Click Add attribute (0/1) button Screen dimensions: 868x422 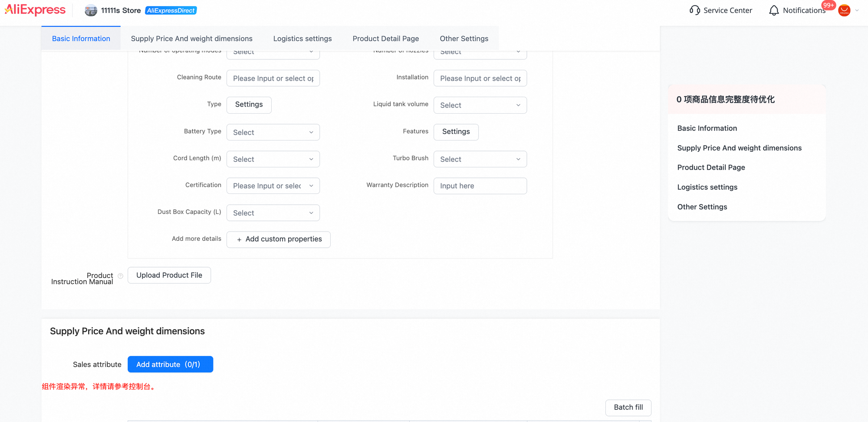(170, 364)
